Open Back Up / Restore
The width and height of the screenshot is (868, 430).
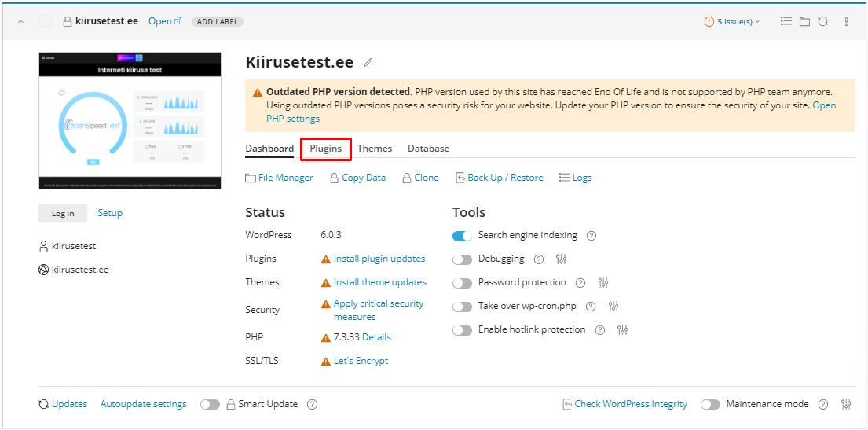tap(500, 178)
